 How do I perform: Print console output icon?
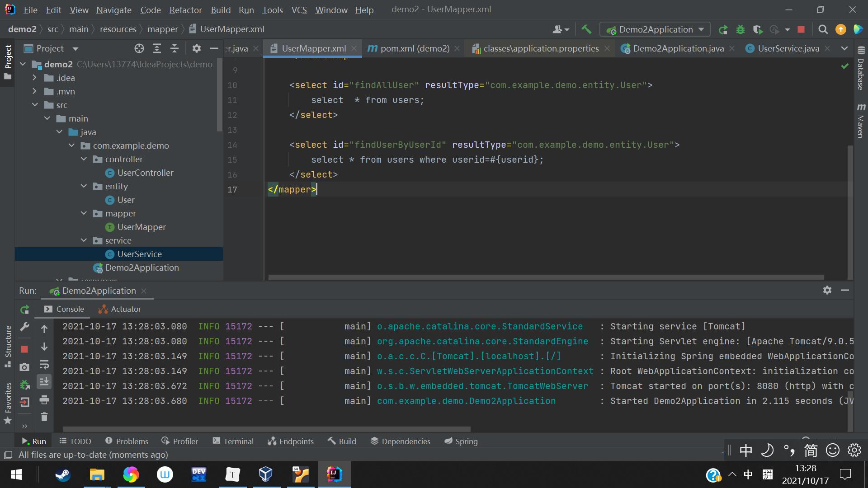click(x=44, y=399)
